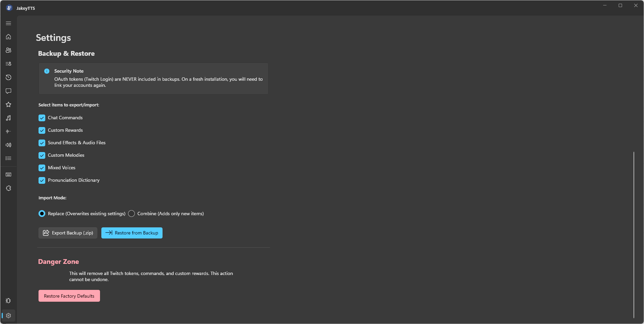Viewport: 644px width, 324px height.
Task: Open the star rewards sidebar icon
Action: (8, 104)
